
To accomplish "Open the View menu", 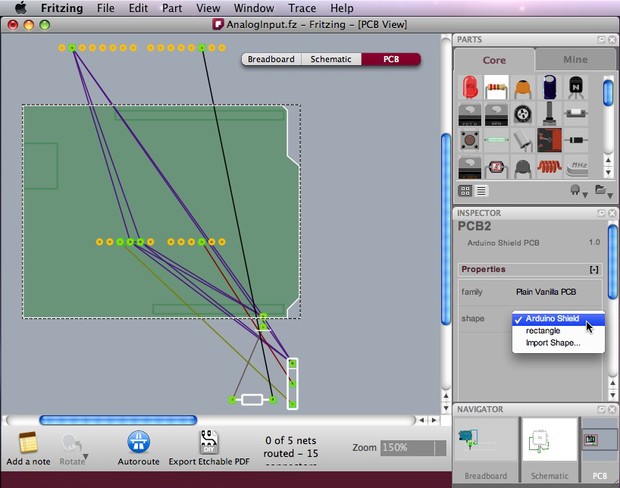I will point(208,8).
